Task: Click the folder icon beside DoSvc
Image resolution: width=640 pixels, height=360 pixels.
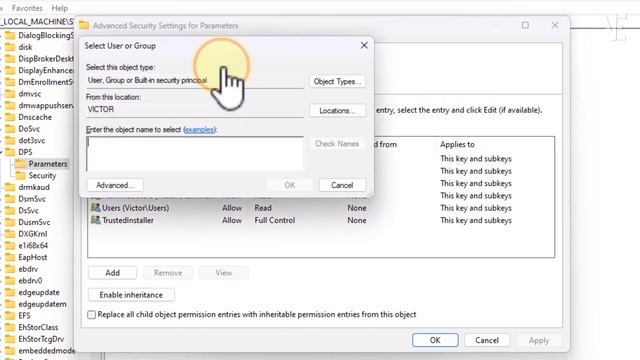Action: coord(10,129)
